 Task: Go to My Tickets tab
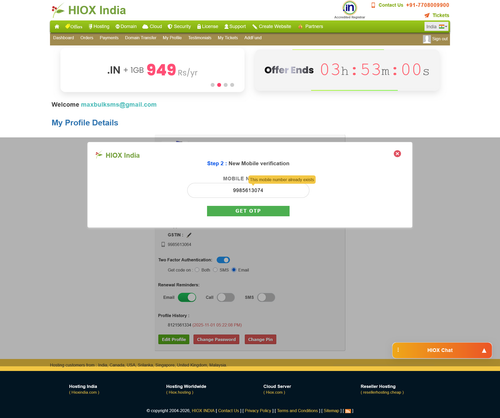click(x=228, y=38)
